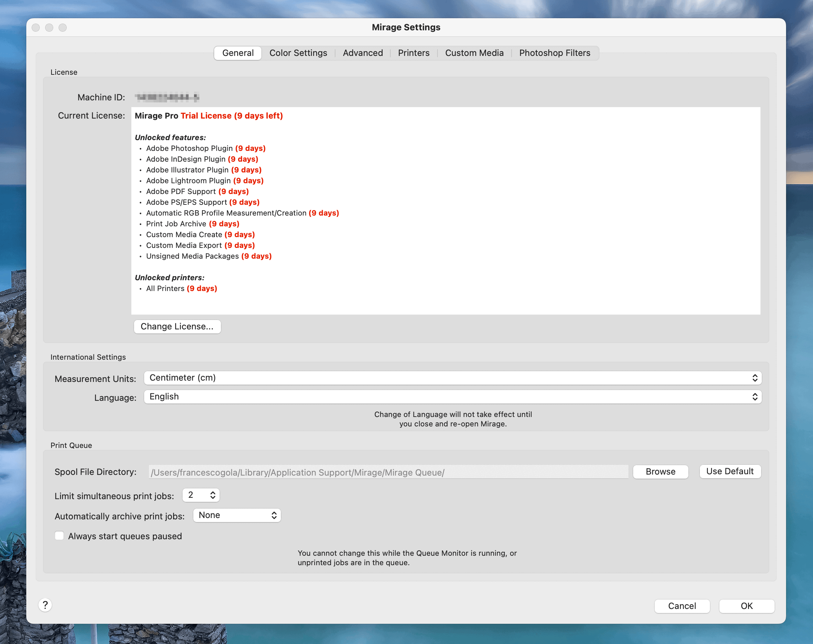813x644 pixels.
Task: Go to the Custom Media tab
Action: coord(474,53)
